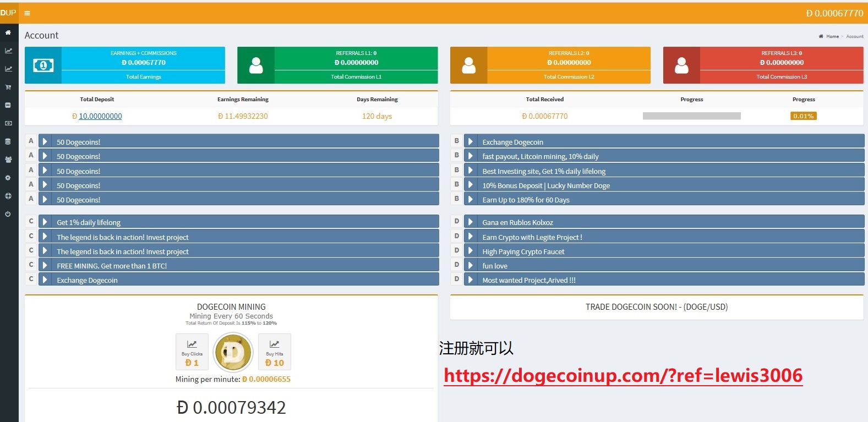Click the 0.01% progress badge
This screenshot has height=422, width=868.
click(804, 116)
